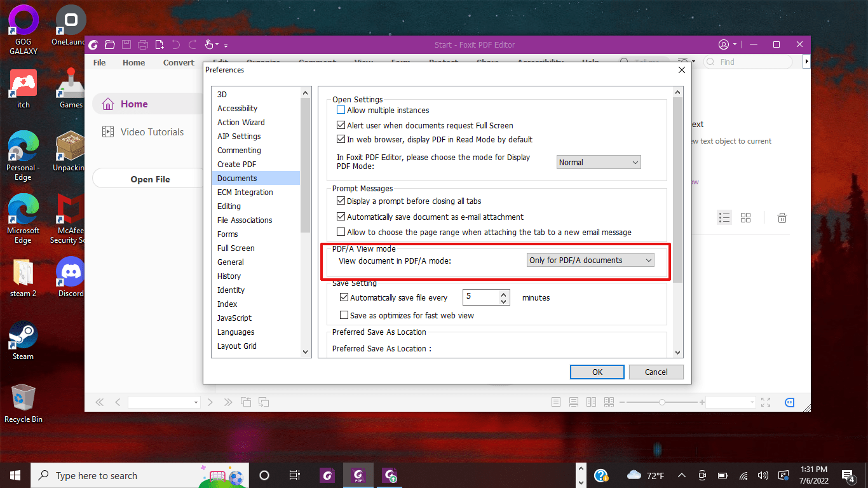Viewport: 868px width, 488px height.
Task: Enable Save as optimizes for fast web view
Action: pyautogui.click(x=343, y=315)
